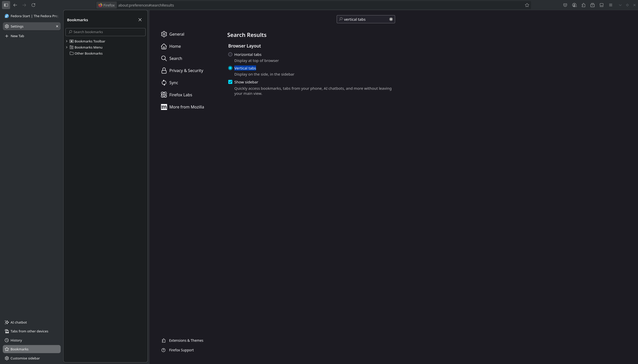Select Horizontal tabs radio button
638x364 pixels.
point(230,54)
